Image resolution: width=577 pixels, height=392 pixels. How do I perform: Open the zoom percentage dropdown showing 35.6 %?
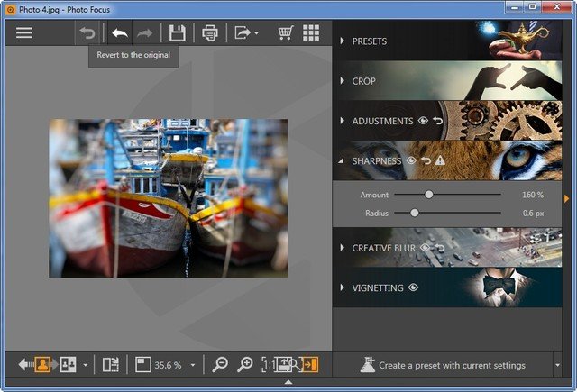click(193, 366)
